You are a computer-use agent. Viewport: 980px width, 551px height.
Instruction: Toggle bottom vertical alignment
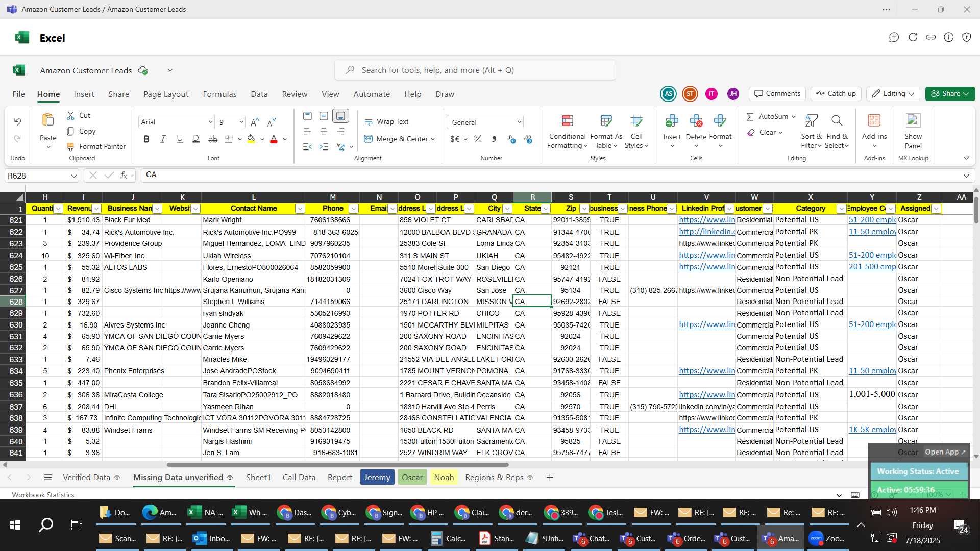[x=340, y=116]
